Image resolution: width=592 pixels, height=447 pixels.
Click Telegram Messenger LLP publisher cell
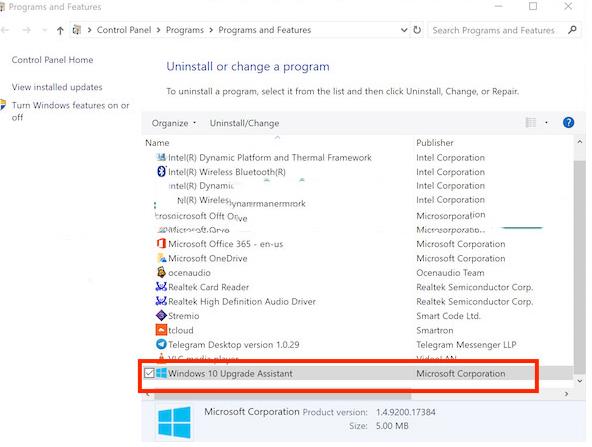coord(466,344)
